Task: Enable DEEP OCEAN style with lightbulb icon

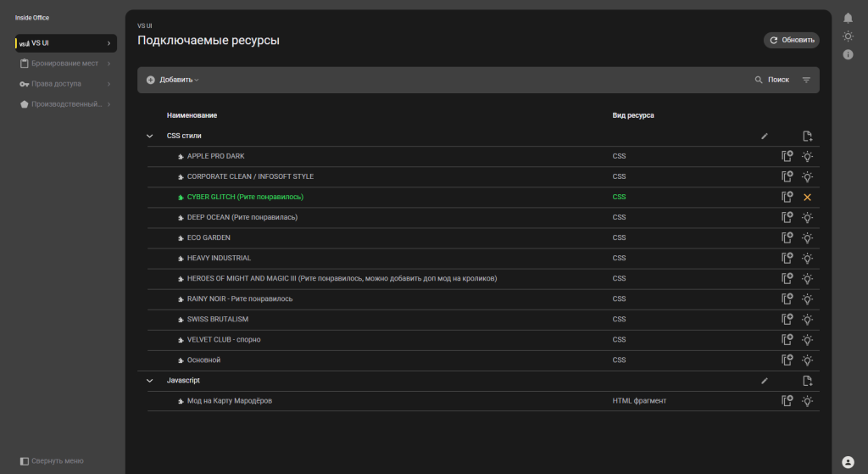Action: coord(807,217)
